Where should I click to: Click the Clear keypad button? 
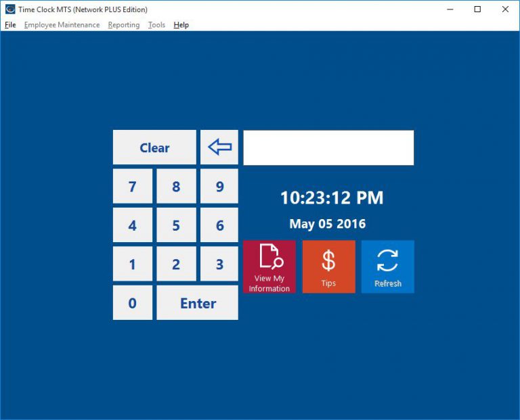click(x=154, y=147)
